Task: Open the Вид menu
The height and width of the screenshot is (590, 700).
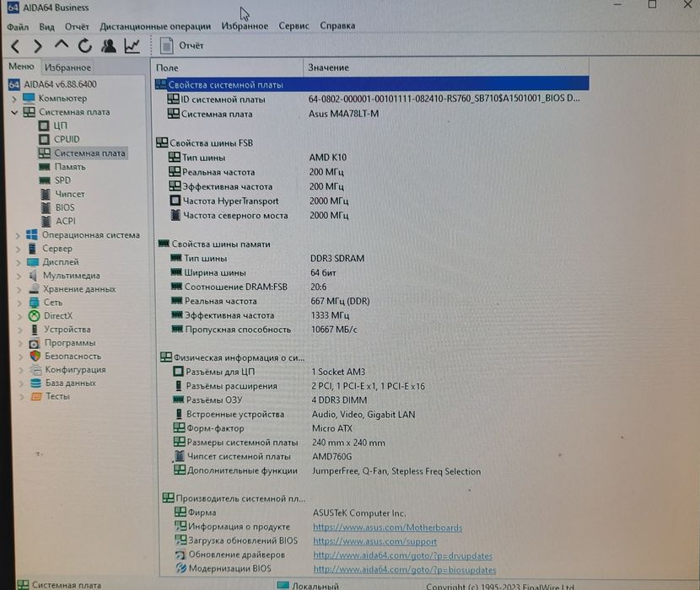Action: tap(47, 27)
